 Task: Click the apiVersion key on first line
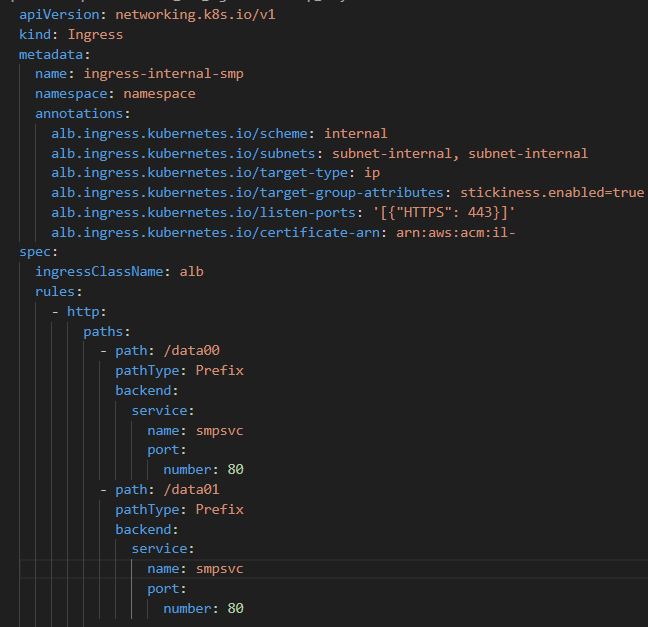click(x=59, y=15)
